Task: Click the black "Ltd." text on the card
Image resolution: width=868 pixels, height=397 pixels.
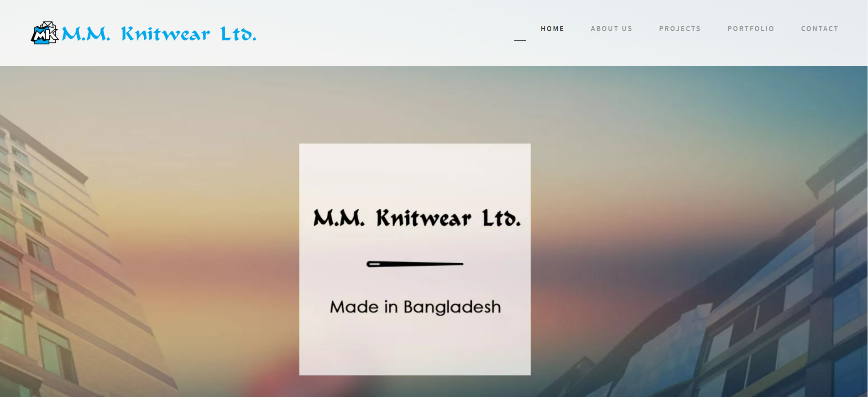Action: point(502,218)
